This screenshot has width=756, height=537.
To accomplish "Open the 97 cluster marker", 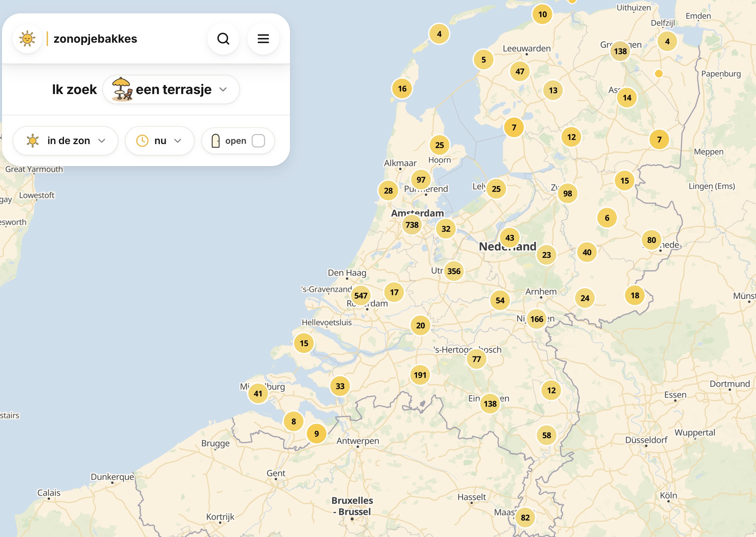I will pos(421,180).
